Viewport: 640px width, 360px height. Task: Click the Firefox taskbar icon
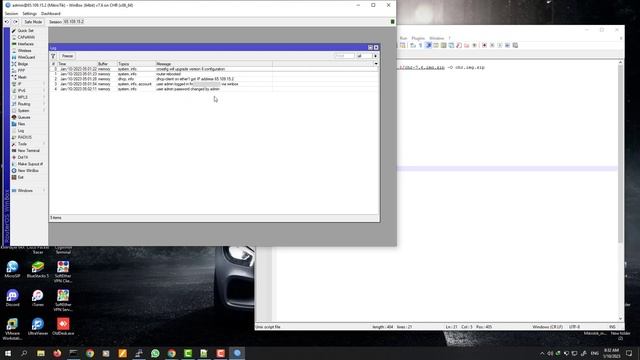pos(57,353)
